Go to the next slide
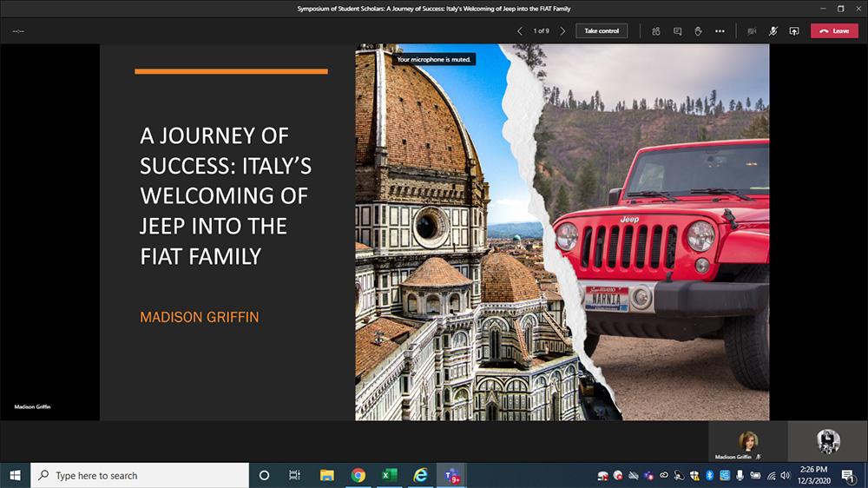Screen dimensions: 868x488 pos(562,30)
